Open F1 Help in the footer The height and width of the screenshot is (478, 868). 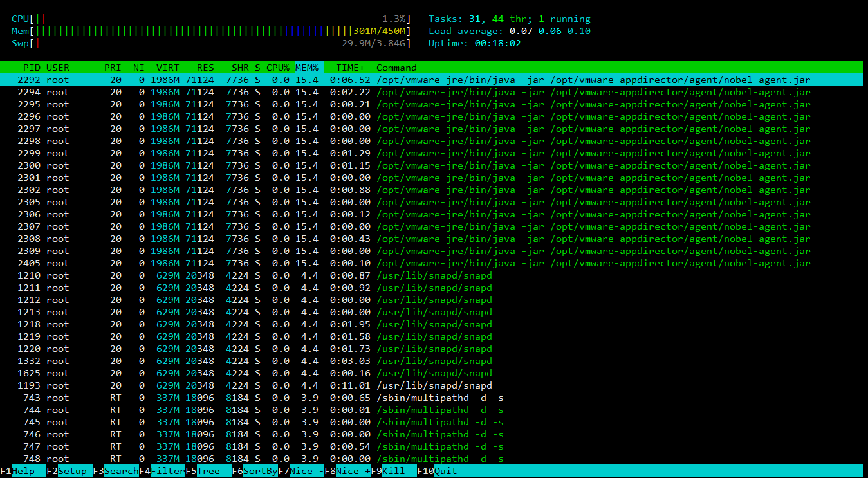23,471
